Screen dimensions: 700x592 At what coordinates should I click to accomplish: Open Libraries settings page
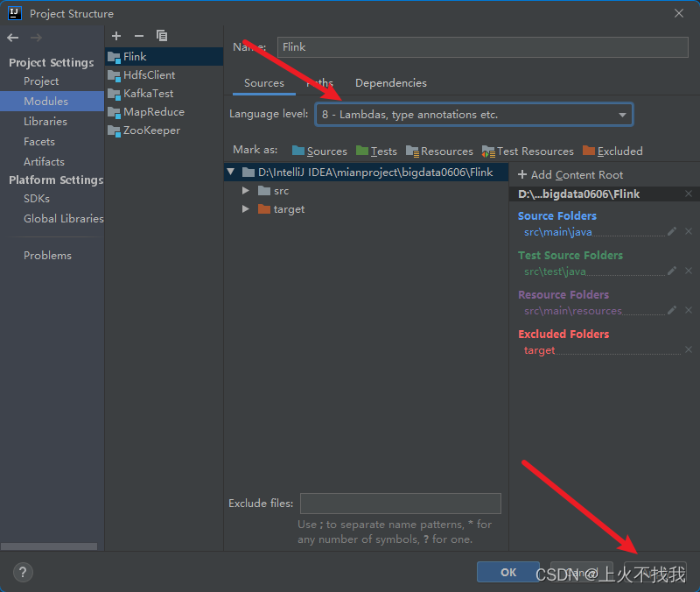tap(45, 122)
